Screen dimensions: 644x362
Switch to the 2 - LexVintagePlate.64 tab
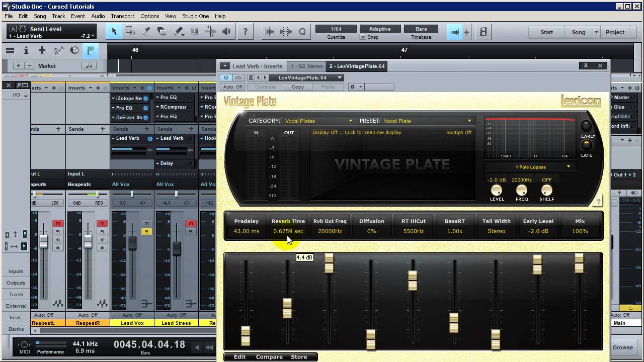(357, 66)
